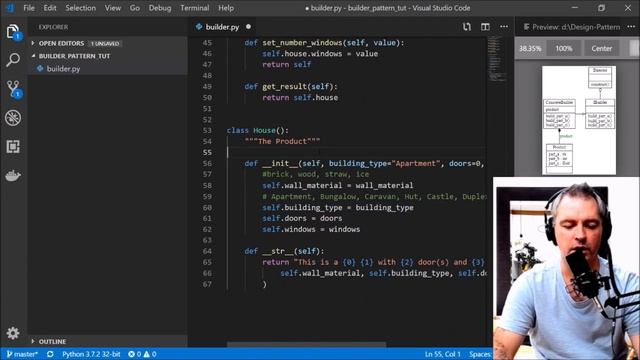Image resolution: width=640 pixels, height=360 pixels.
Task: Select the builder.py editor tab
Action: [x=222, y=27]
